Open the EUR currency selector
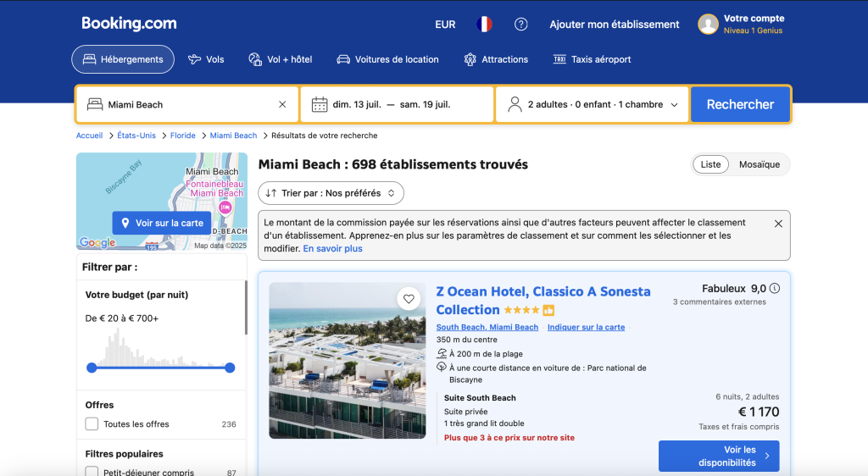Viewport: 868px width, 476px height. pyautogui.click(x=445, y=25)
